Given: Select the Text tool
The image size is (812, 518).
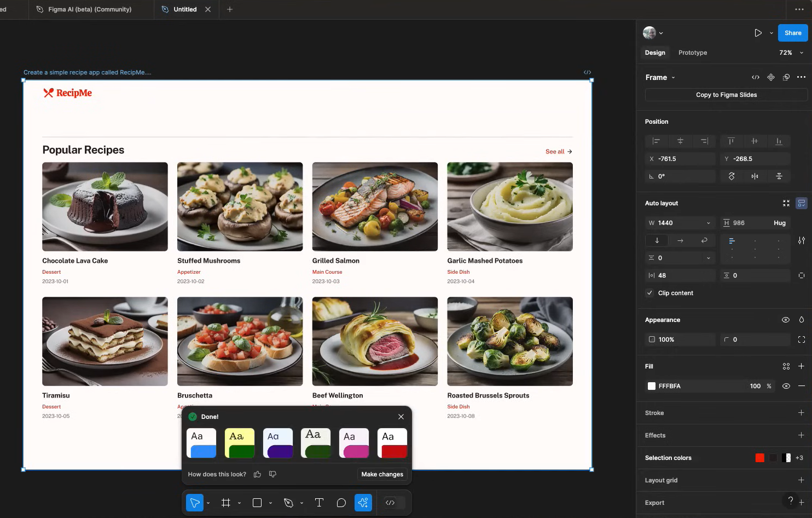Looking at the screenshot, I should (x=319, y=503).
